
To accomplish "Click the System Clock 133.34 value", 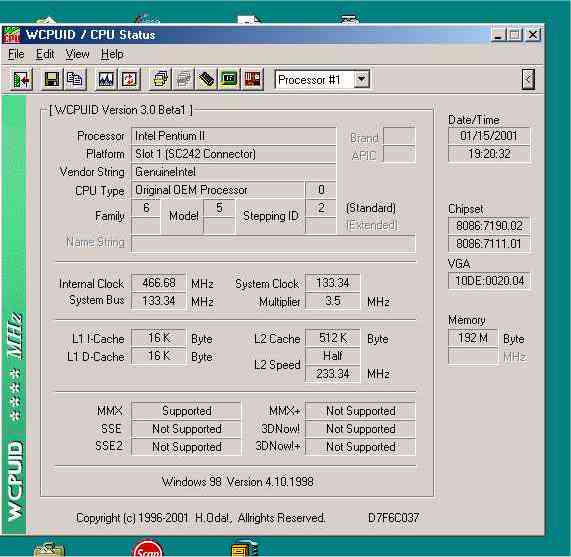I will tap(332, 283).
